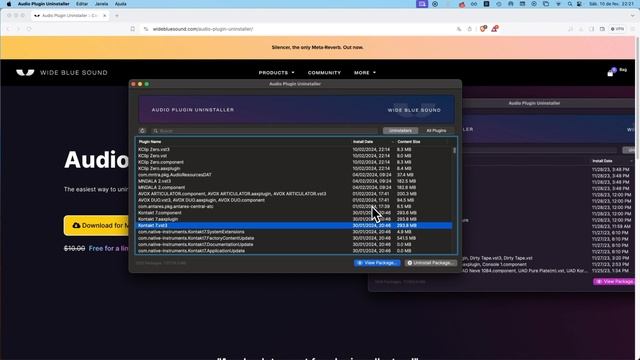This screenshot has width=640, height=360.
Task: Select the KClip Zero.aaxplugin row
Action: coord(294,169)
